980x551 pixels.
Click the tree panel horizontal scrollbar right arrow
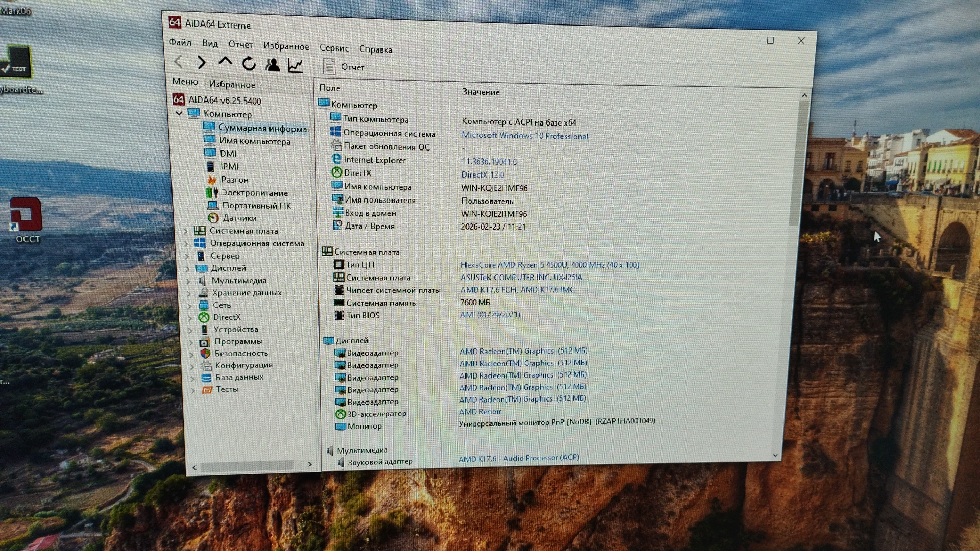coord(310,464)
